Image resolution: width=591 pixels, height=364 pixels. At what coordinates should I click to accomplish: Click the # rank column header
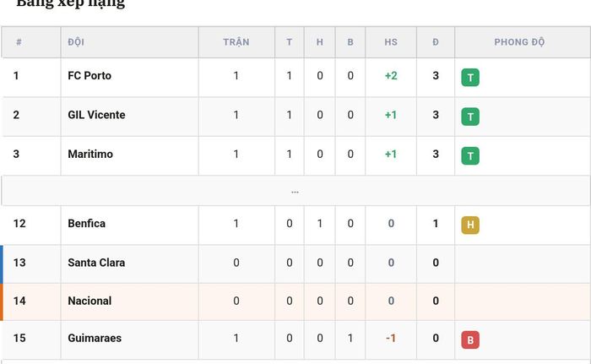[x=19, y=42]
